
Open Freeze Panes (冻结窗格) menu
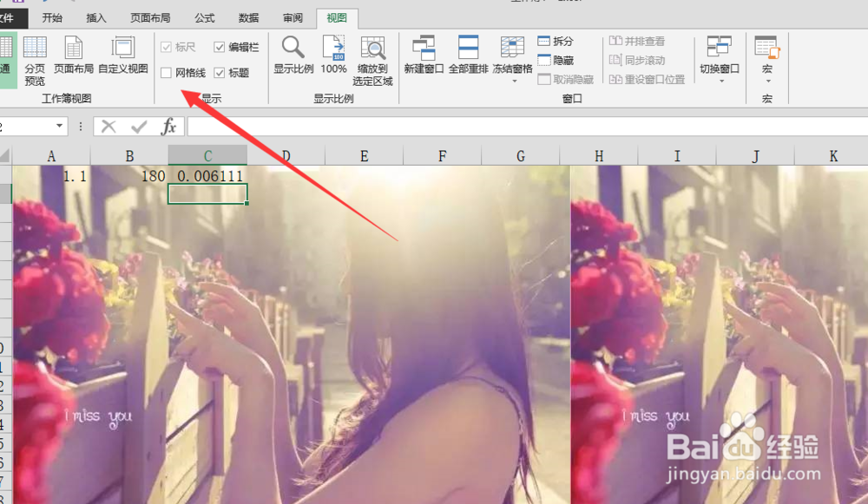point(513,59)
